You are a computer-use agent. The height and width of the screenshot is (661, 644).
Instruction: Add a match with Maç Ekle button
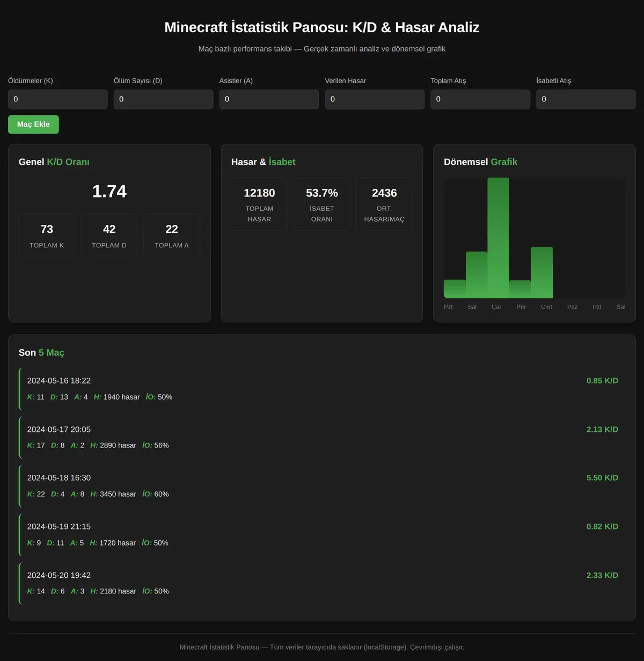click(x=33, y=124)
